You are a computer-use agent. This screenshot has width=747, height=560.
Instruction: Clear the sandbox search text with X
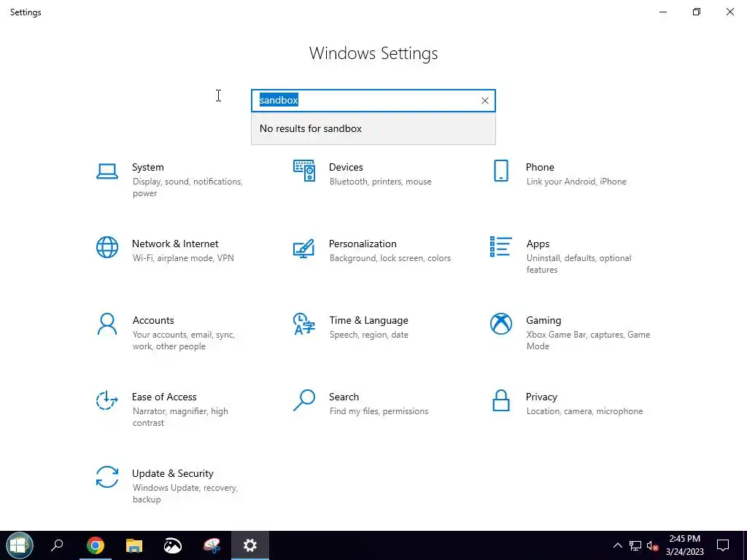[484, 101]
